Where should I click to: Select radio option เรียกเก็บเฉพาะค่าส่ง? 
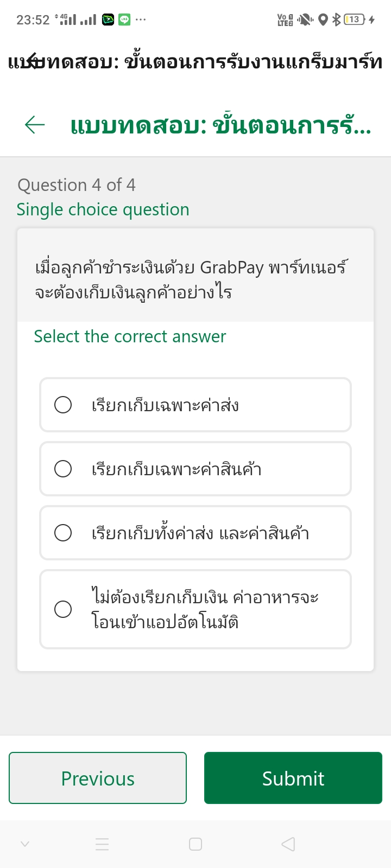[63, 405]
